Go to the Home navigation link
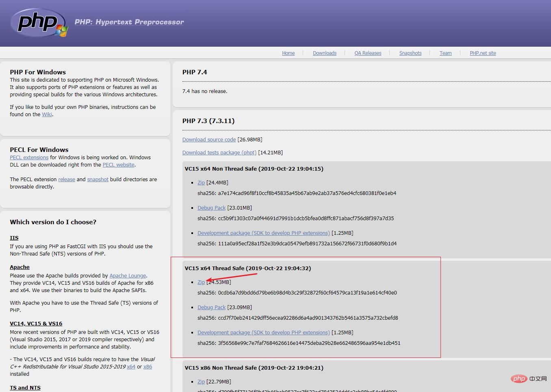This screenshot has height=392, width=551. [289, 53]
